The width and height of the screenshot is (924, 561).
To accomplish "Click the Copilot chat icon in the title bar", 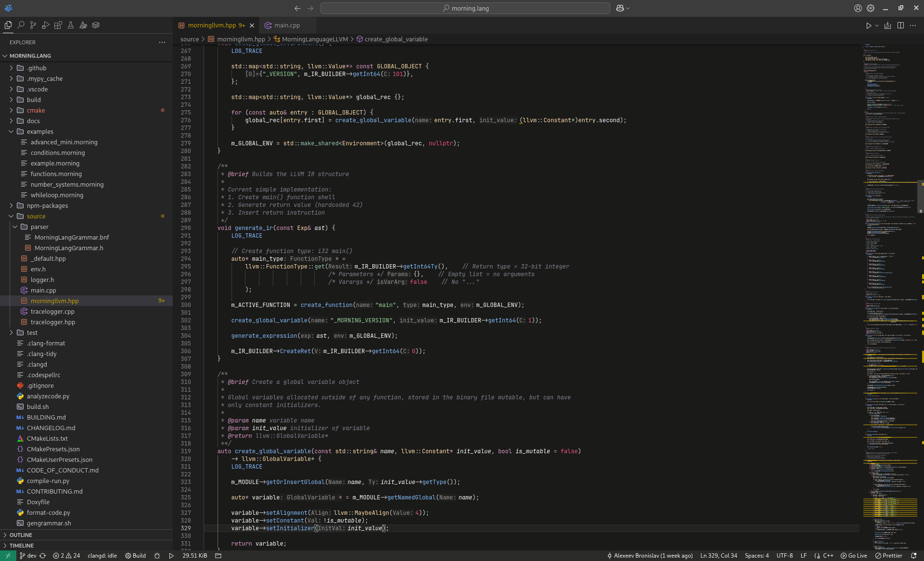I will [620, 8].
